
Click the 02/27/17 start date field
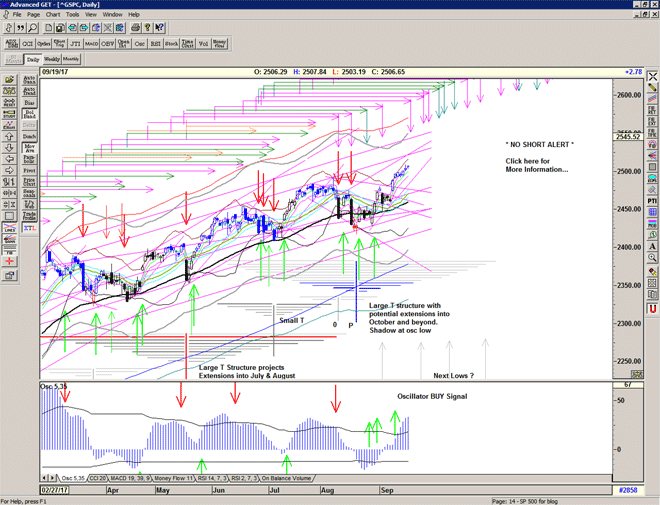tap(56, 490)
